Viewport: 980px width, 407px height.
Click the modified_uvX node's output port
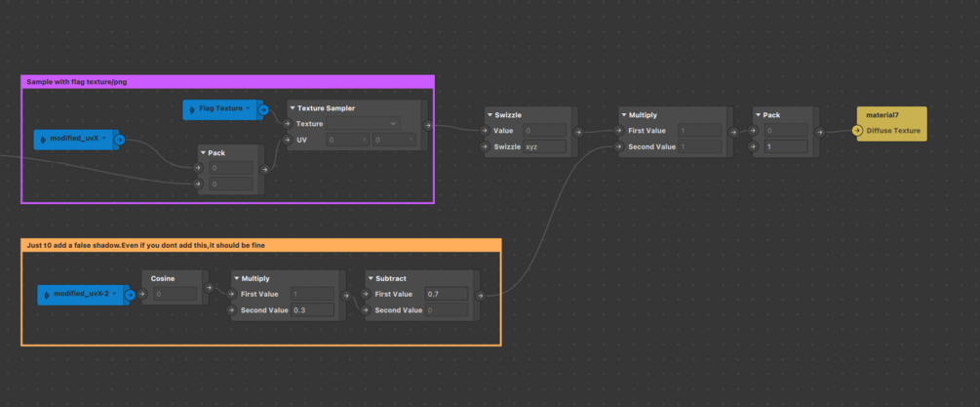120,140
